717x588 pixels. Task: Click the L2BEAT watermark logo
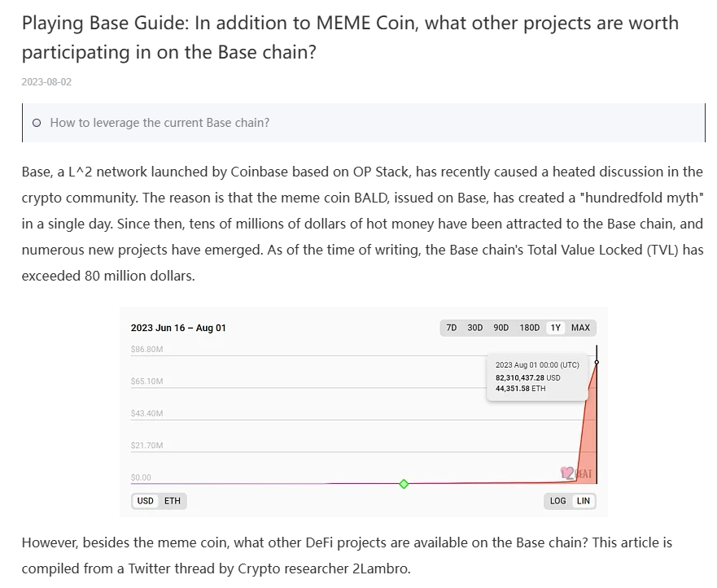point(575,473)
